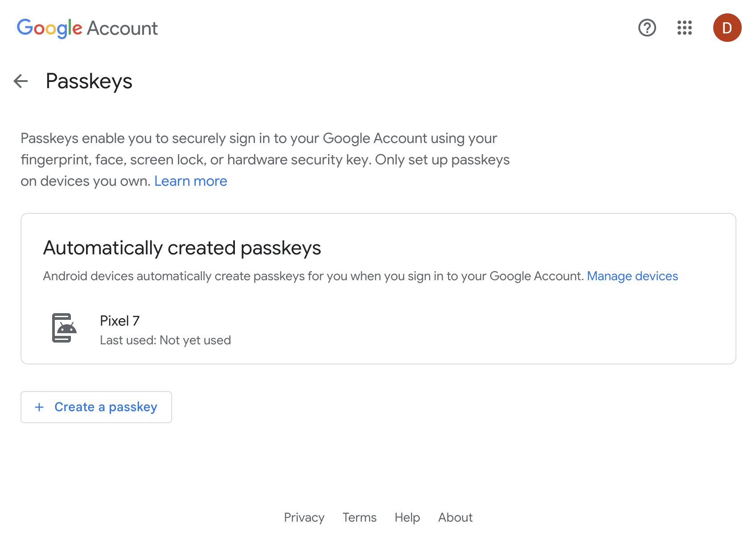Click the Passkeys page heading

coord(89,81)
